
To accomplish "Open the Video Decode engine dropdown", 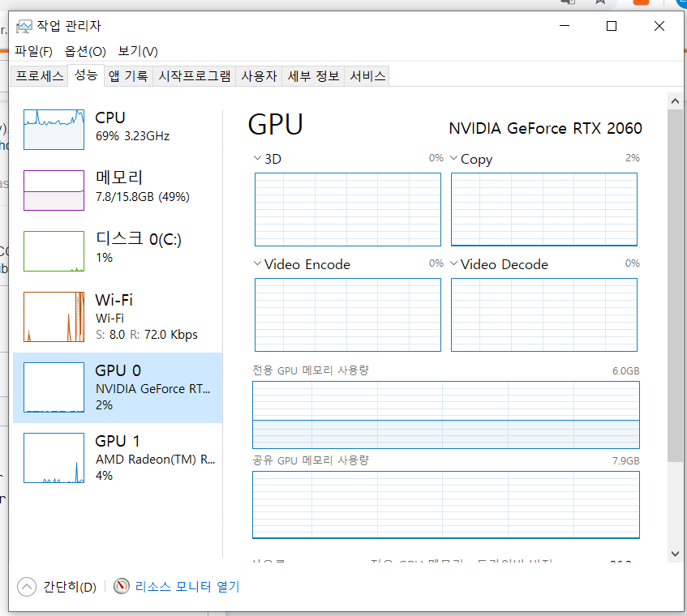I will [454, 263].
